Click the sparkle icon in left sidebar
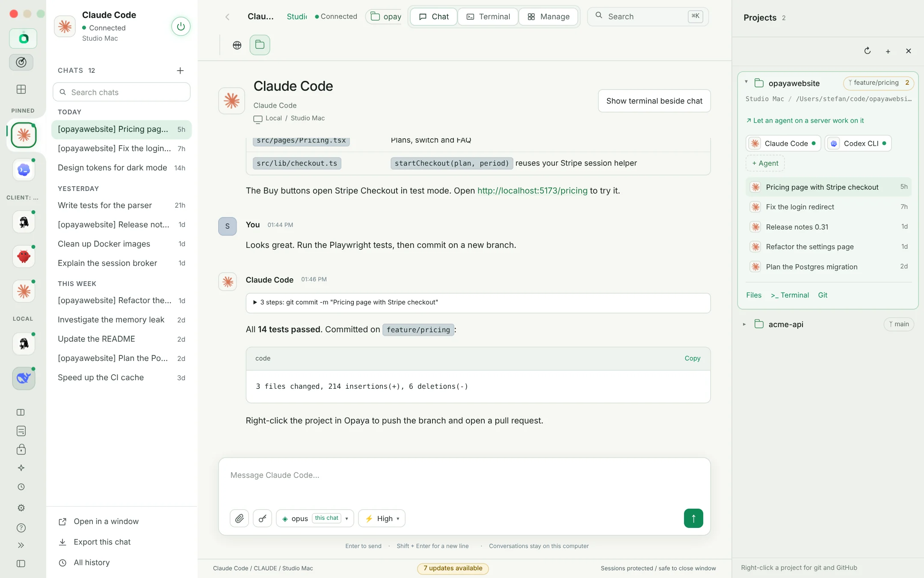Viewport: 924px width, 578px height. [21, 468]
